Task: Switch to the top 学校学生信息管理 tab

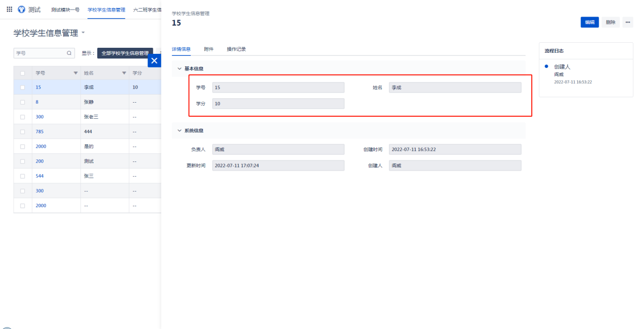Action: (106, 10)
